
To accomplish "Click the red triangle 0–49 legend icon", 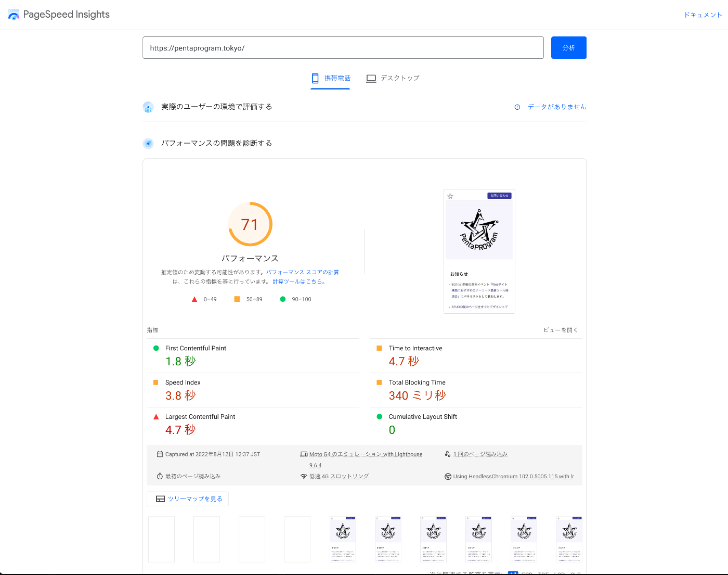I will click(194, 299).
